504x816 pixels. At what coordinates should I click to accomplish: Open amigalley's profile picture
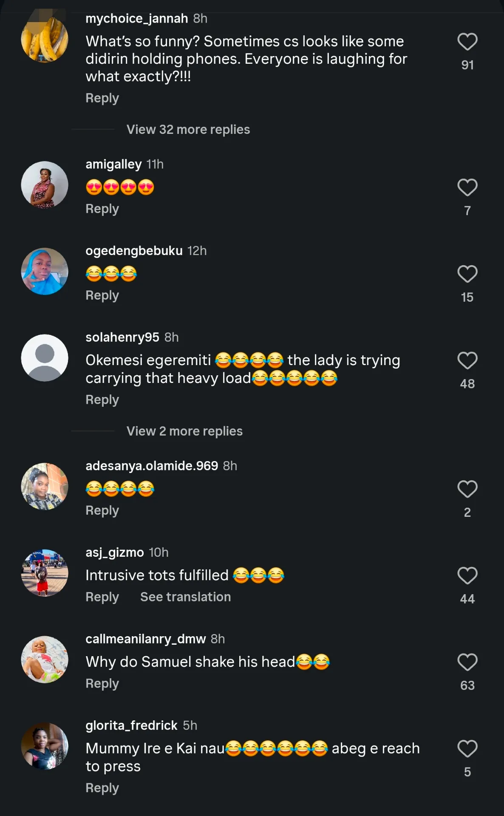point(45,184)
